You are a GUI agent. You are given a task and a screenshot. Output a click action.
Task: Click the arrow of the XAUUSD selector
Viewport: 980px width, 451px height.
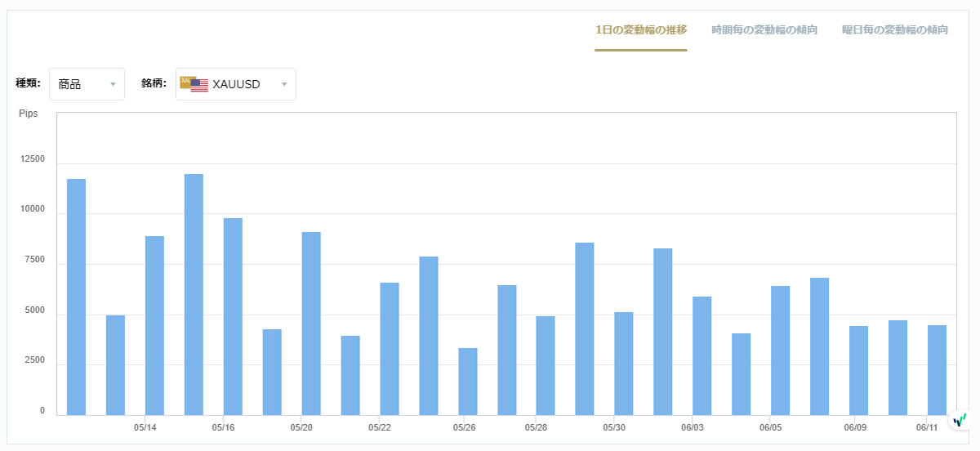284,84
